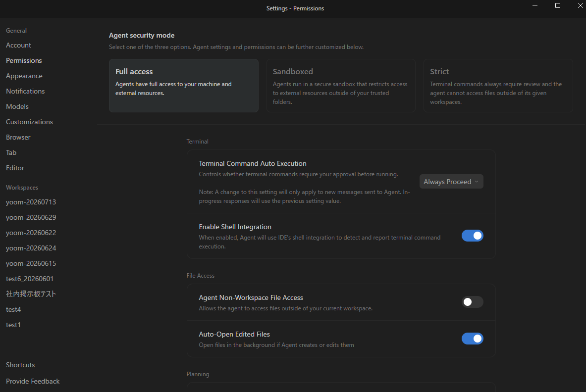Click the Agent security mode heading
This screenshot has height=392, width=586.
pos(142,35)
